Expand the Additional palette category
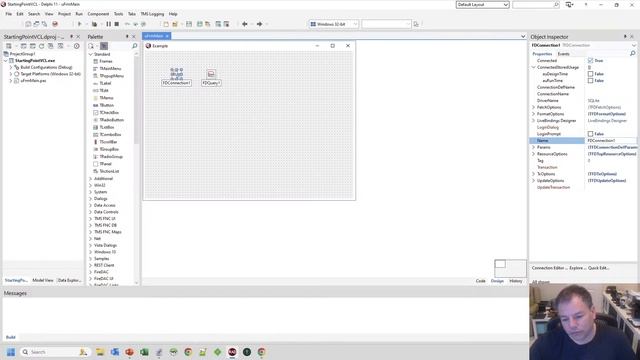Screen dimensions: 640x360 (91, 179)
